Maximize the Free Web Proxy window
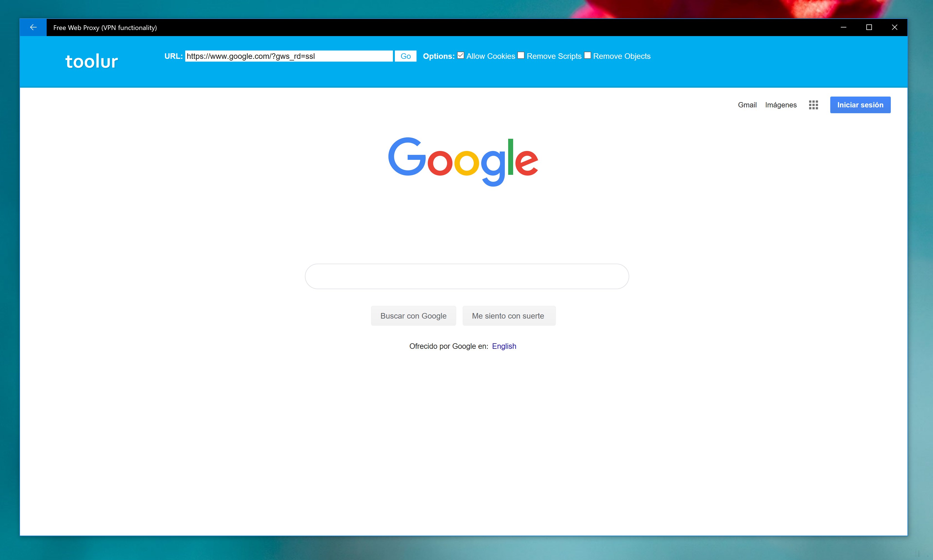 coord(869,27)
